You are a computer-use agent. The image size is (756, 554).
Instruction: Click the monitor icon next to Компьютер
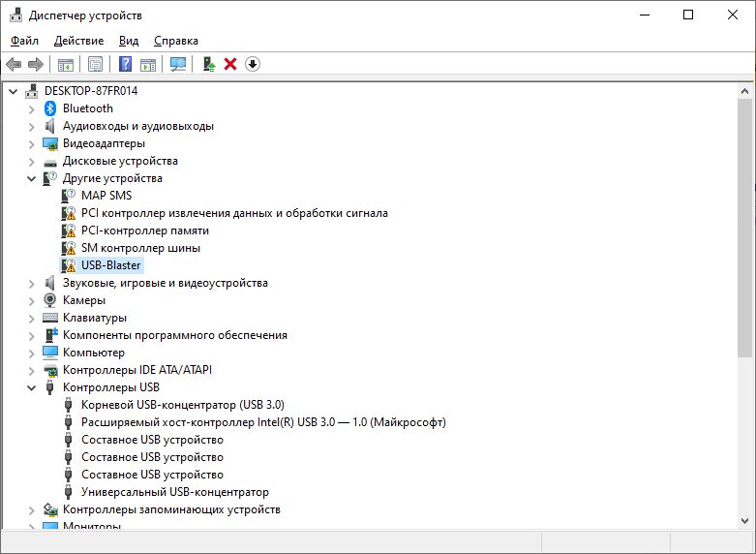click(x=50, y=353)
